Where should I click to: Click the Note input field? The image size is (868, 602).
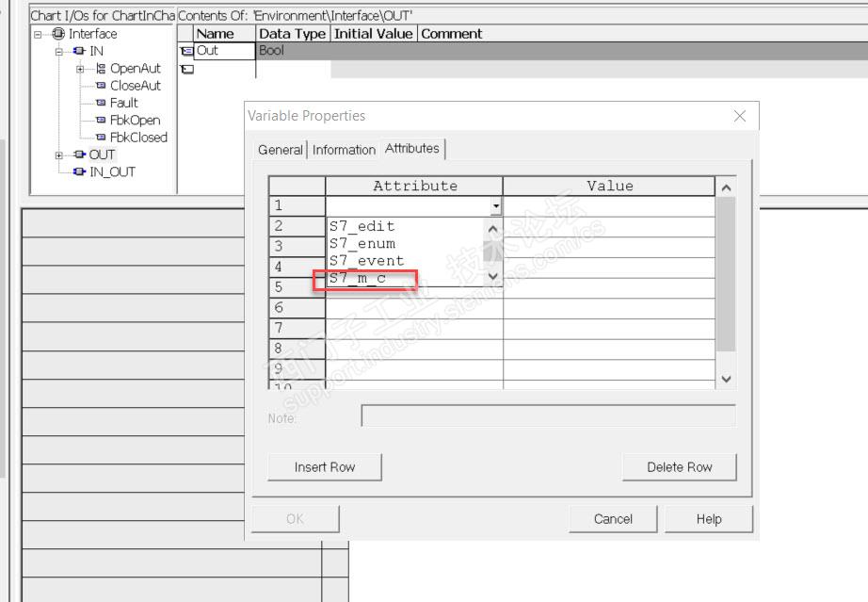pyautogui.click(x=548, y=415)
